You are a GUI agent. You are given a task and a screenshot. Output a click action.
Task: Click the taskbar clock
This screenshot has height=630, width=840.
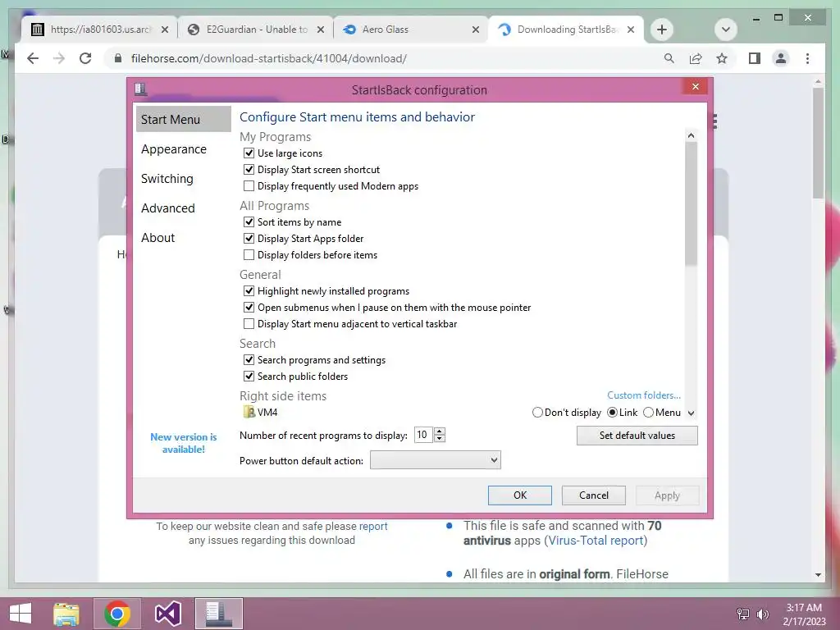click(804, 614)
